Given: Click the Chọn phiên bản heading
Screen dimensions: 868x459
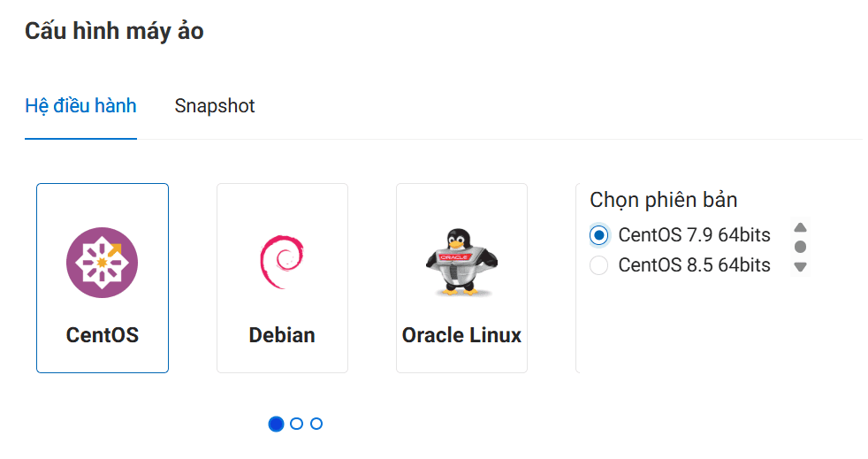Looking at the screenshot, I should click(663, 200).
